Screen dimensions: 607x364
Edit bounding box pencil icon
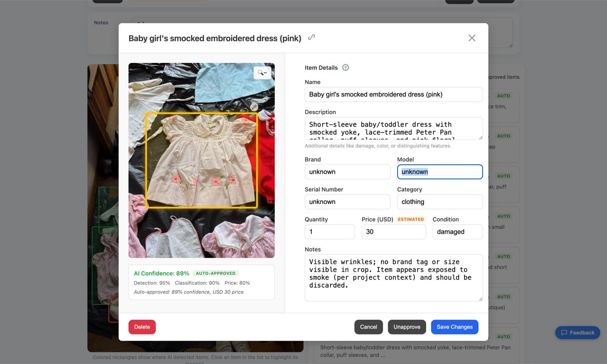tap(254, 107)
